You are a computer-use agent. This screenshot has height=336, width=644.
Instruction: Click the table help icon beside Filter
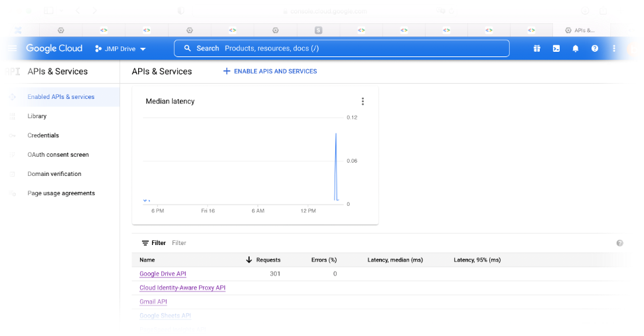[619, 243]
